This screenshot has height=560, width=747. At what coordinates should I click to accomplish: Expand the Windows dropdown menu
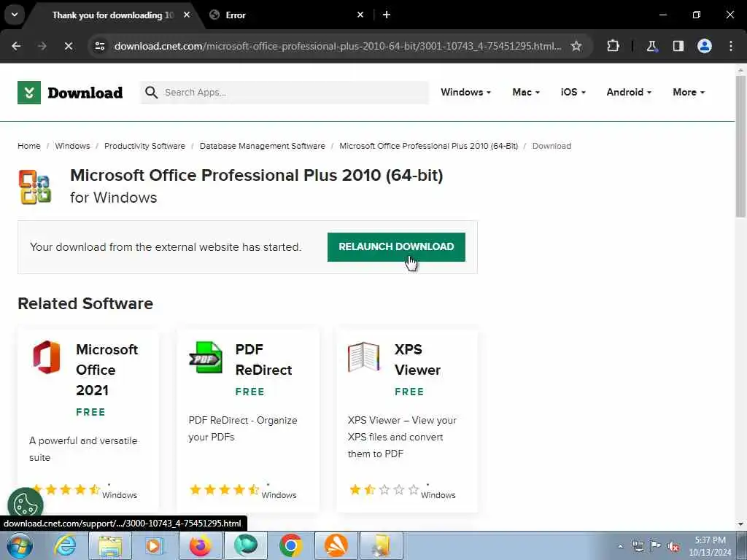click(465, 93)
